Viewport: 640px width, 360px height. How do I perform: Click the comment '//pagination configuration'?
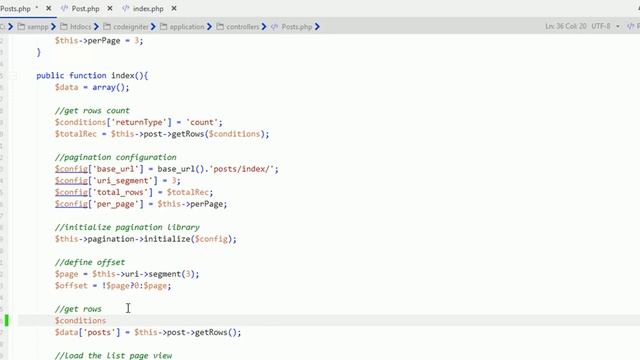click(x=116, y=157)
